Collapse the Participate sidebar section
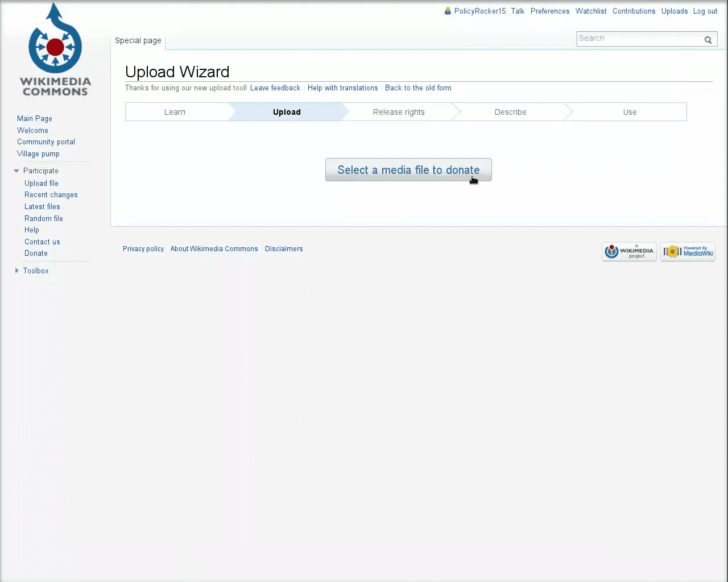 coord(16,171)
